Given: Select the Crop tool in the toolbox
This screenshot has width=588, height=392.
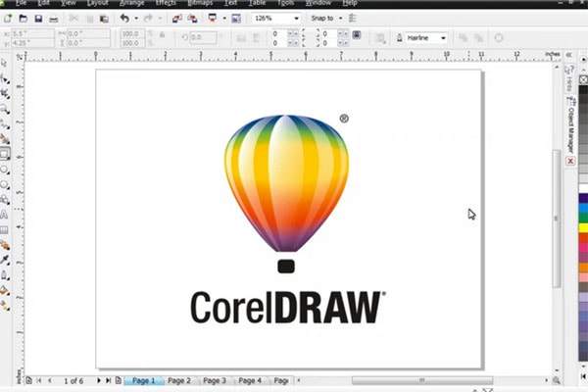Looking at the screenshot, I should 5,94.
